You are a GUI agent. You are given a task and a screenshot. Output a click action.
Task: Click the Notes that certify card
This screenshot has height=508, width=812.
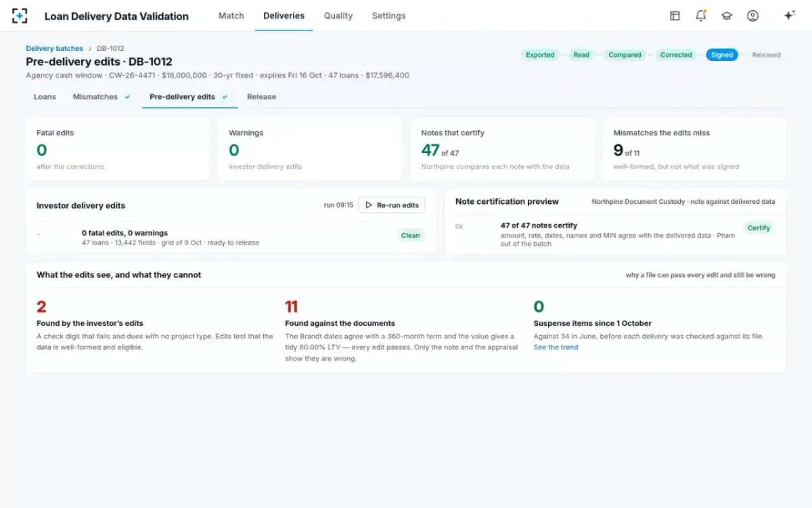pyautogui.click(x=502, y=149)
